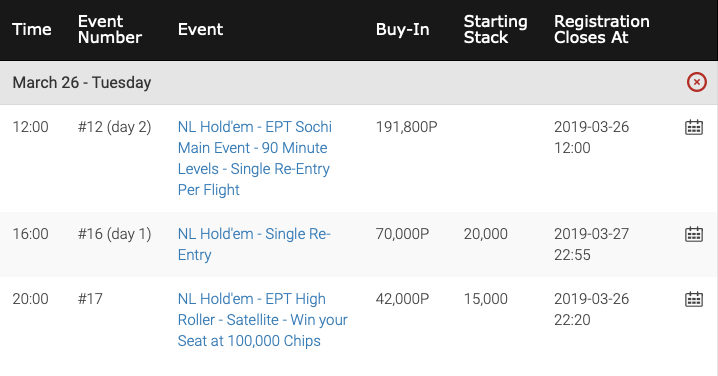Click the #12 (day 2) event number
Screen dimensions: 718x376
pyautogui.click(x=114, y=127)
